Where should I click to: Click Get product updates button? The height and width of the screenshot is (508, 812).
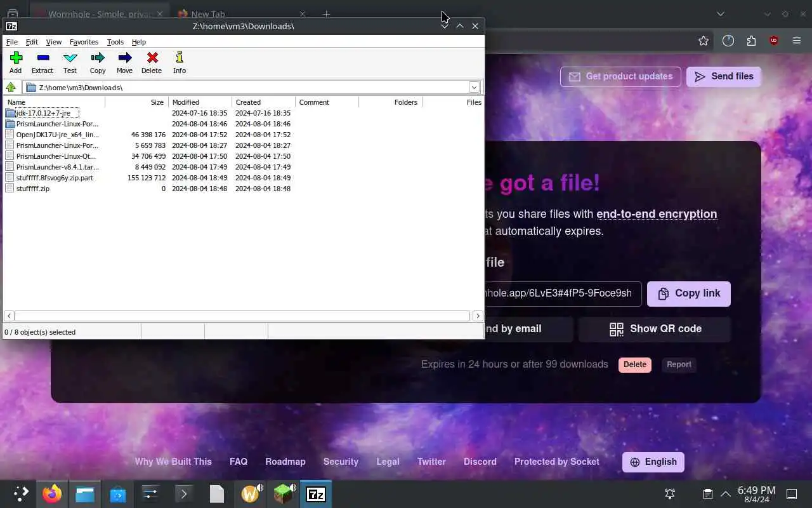tap(620, 77)
